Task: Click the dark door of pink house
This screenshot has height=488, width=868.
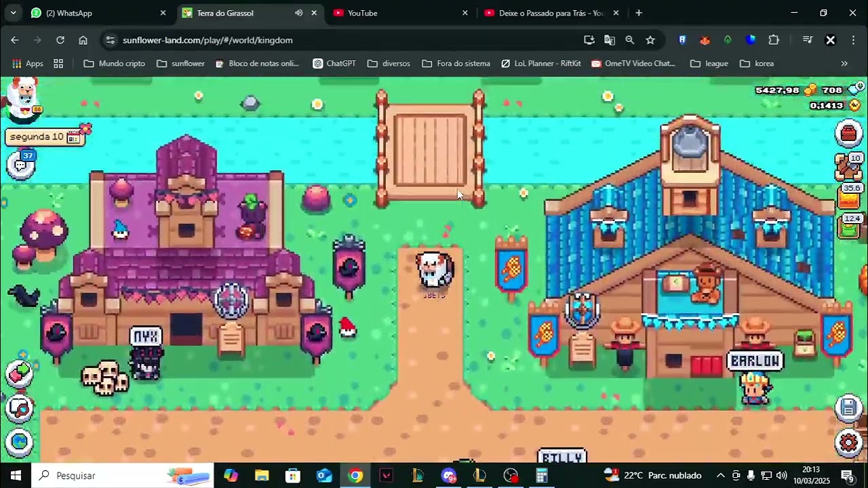Action: point(186,329)
